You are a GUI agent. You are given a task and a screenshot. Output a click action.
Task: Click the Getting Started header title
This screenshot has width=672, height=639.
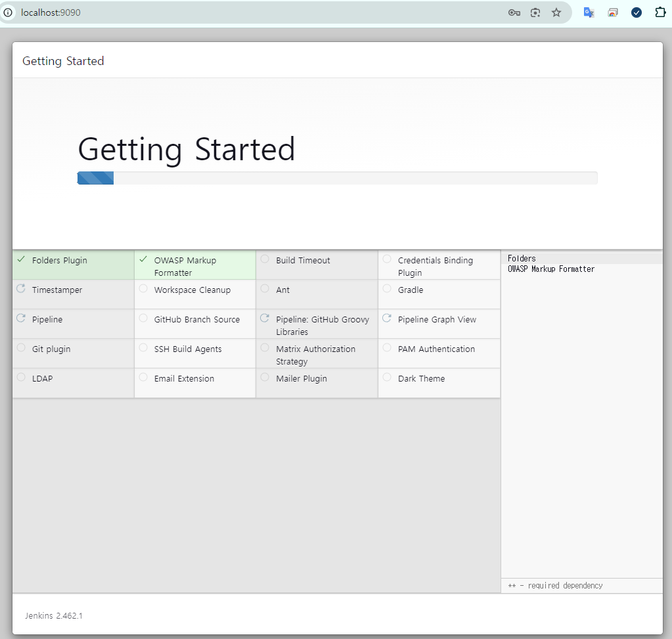[x=63, y=61]
